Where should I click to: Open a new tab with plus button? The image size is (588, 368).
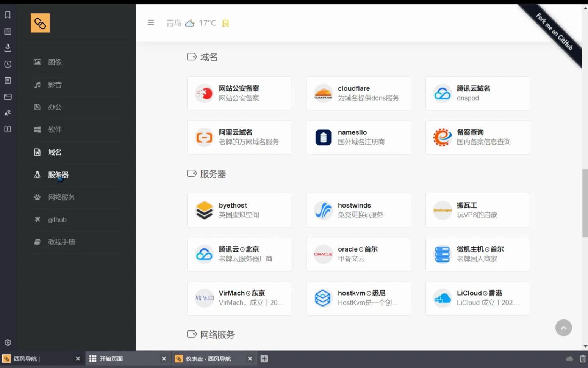pyautogui.click(x=264, y=359)
